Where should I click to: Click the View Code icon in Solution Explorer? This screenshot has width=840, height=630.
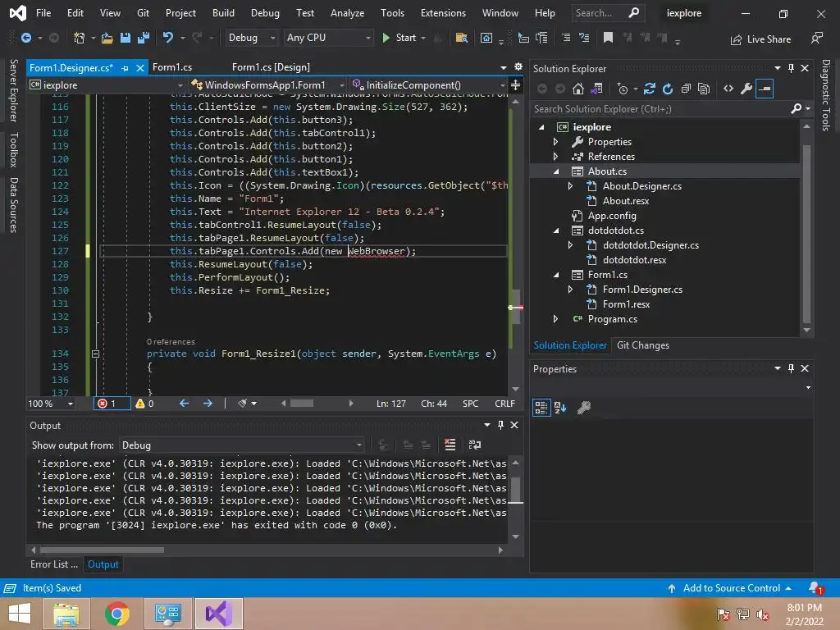pos(728,89)
